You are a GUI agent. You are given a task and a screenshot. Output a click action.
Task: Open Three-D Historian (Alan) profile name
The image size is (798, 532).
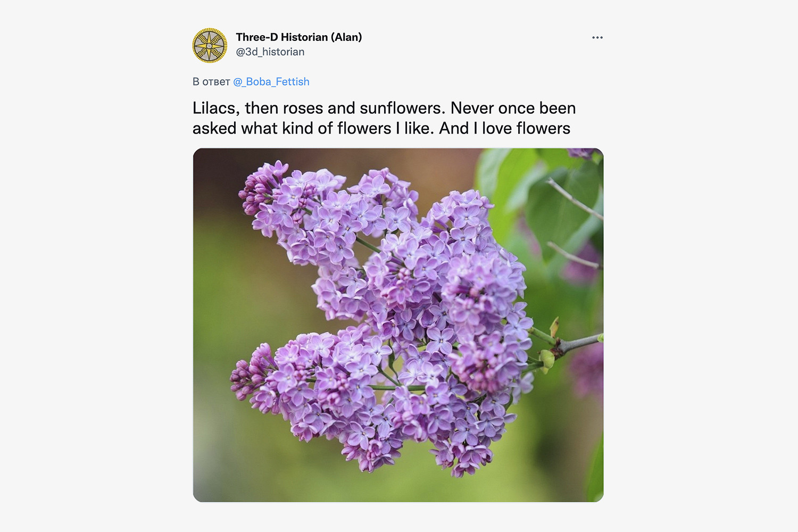click(298, 37)
